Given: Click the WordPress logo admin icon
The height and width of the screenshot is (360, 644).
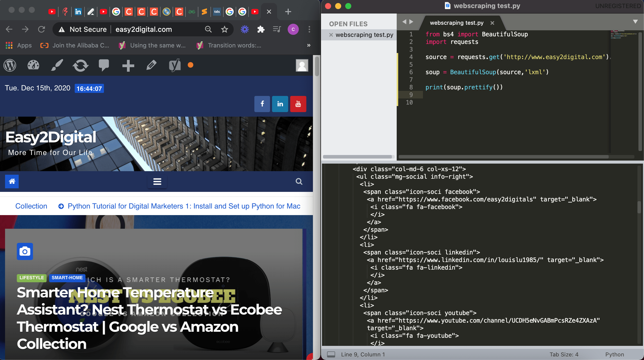Looking at the screenshot, I should (x=10, y=65).
